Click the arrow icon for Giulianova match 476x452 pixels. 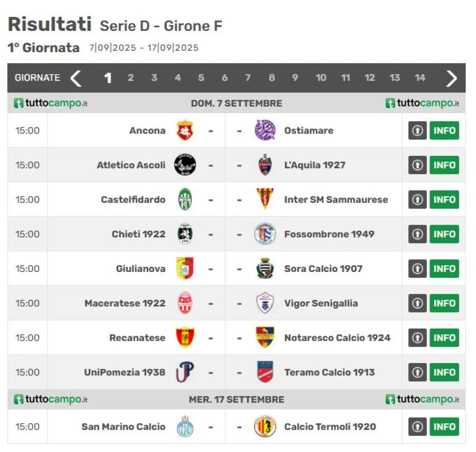click(417, 269)
